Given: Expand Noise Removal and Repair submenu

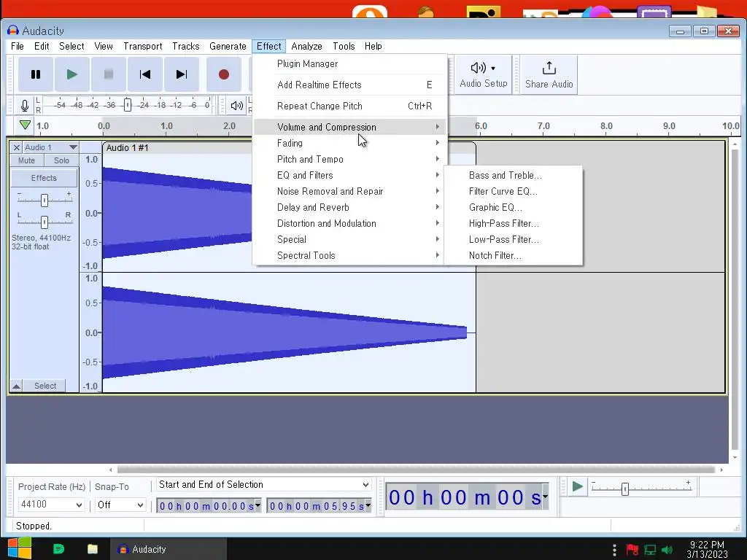Looking at the screenshot, I should pos(350,192).
